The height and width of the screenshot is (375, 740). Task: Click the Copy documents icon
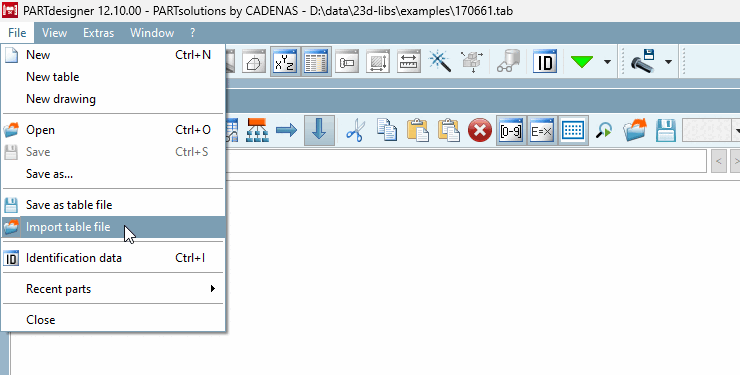point(387,131)
